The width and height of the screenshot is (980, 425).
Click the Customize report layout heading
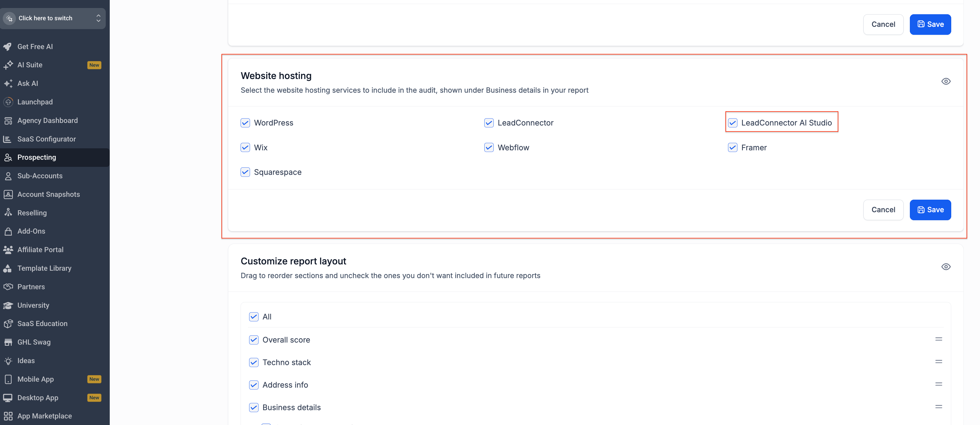click(293, 261)
